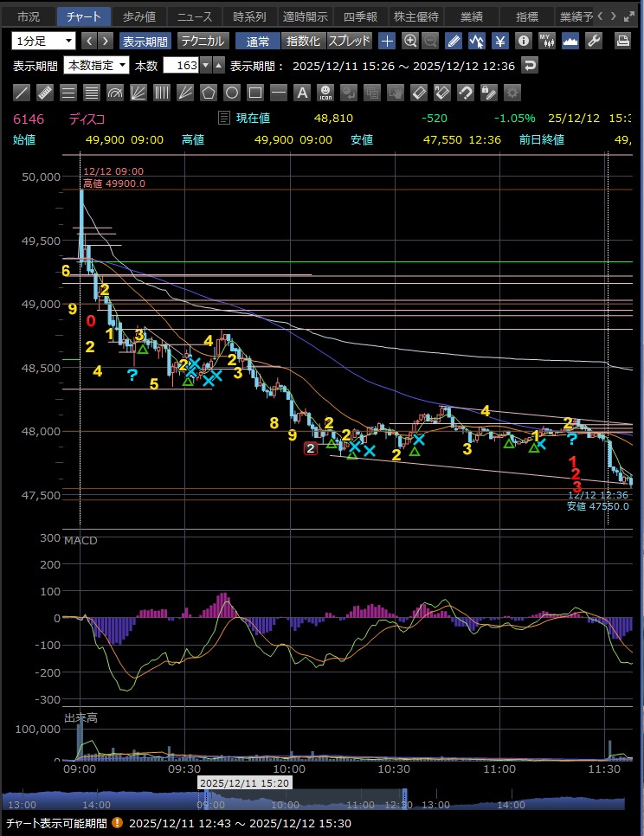Switch to the ニュース tab
The height and width of the screenshot is (836, 644).
point(193,16)
